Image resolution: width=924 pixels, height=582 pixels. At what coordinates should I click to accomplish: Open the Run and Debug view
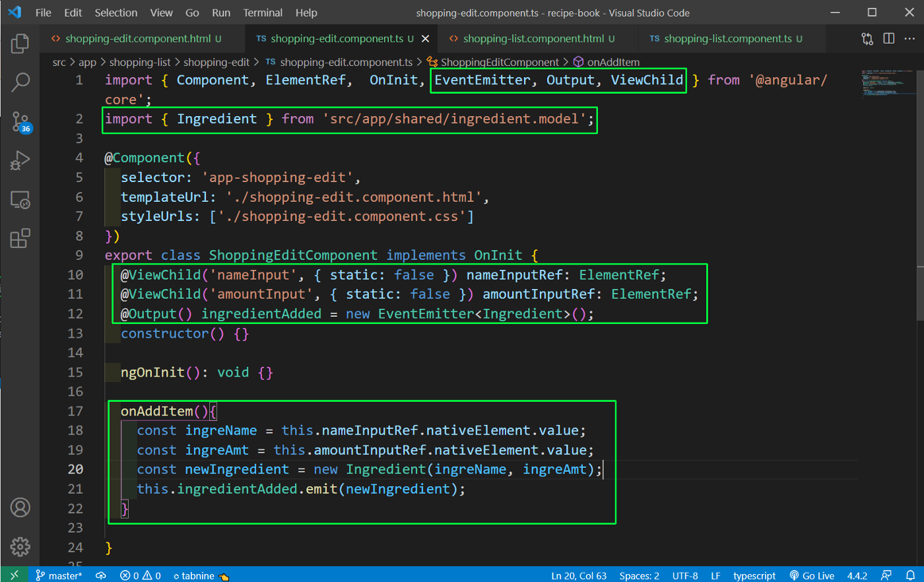click(x=20, y=160)
